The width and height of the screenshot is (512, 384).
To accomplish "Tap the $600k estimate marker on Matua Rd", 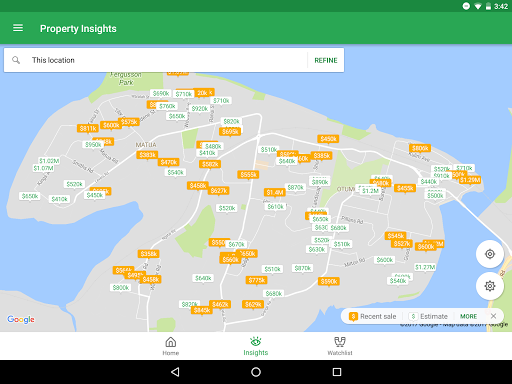I will (385, 260).
